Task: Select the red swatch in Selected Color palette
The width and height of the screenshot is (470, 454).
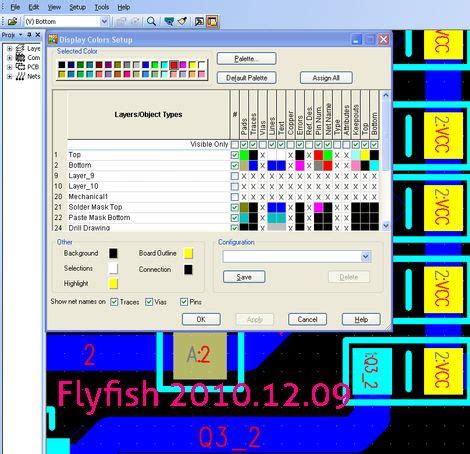Action: pos(174,65)
